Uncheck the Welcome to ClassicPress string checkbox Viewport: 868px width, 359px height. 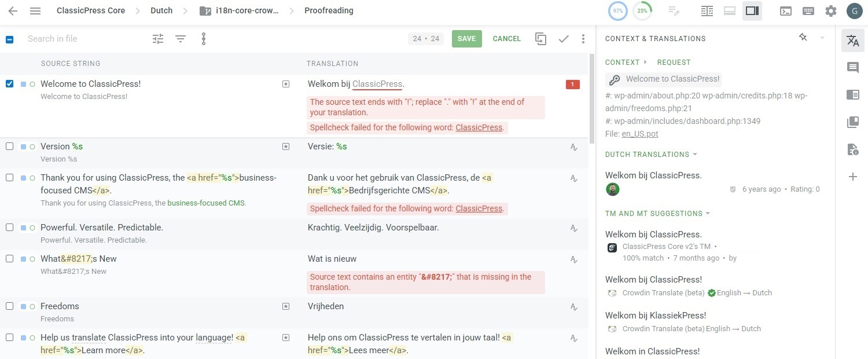coord(9,83)
